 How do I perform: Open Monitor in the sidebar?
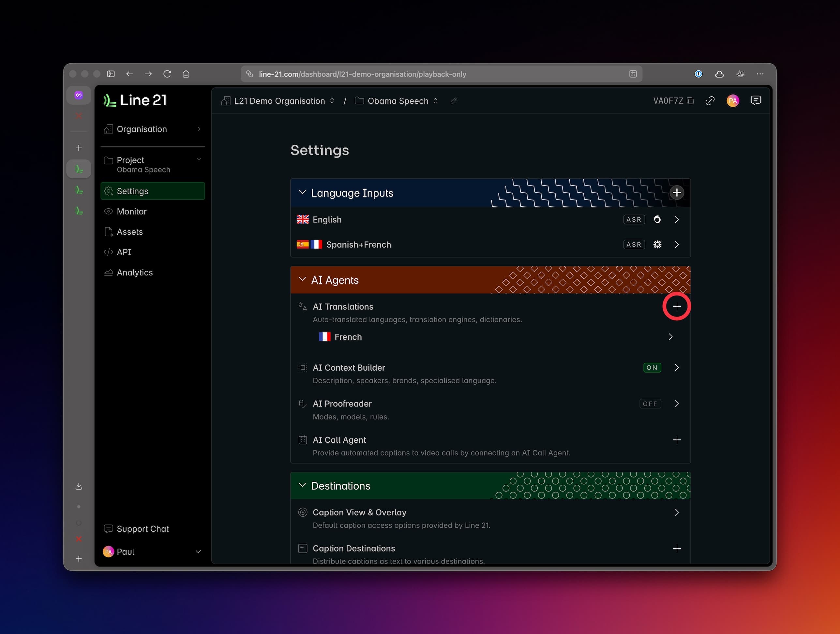pos(131,212)
